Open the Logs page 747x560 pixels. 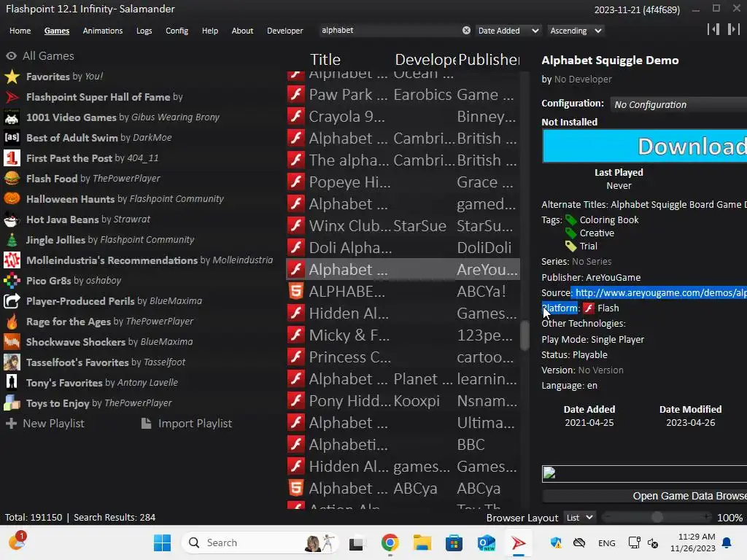tap(144, 31)
